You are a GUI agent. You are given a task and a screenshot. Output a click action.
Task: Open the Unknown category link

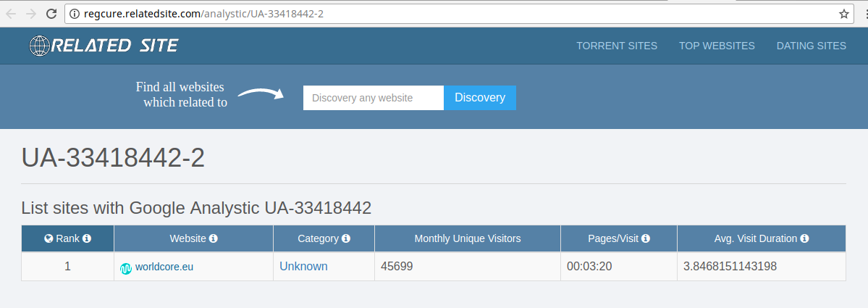tap(303, 267)
